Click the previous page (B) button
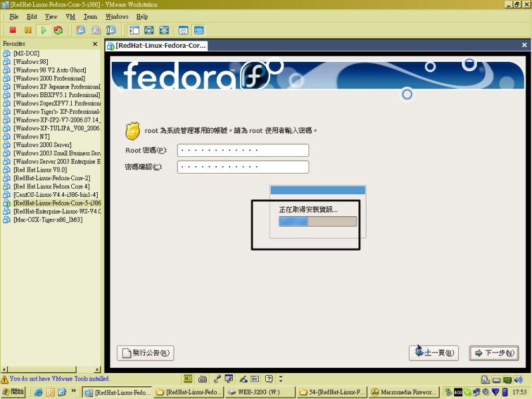 tap(434, 353)
